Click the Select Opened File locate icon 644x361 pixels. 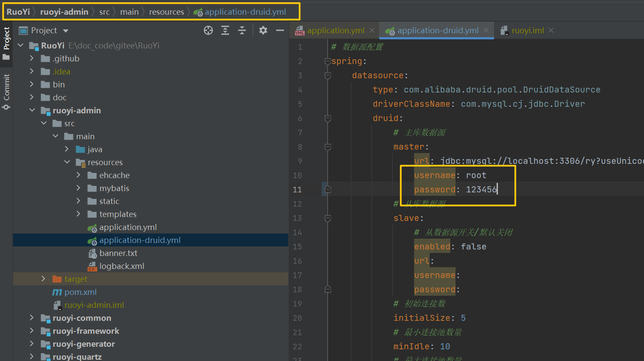[208, 30]
